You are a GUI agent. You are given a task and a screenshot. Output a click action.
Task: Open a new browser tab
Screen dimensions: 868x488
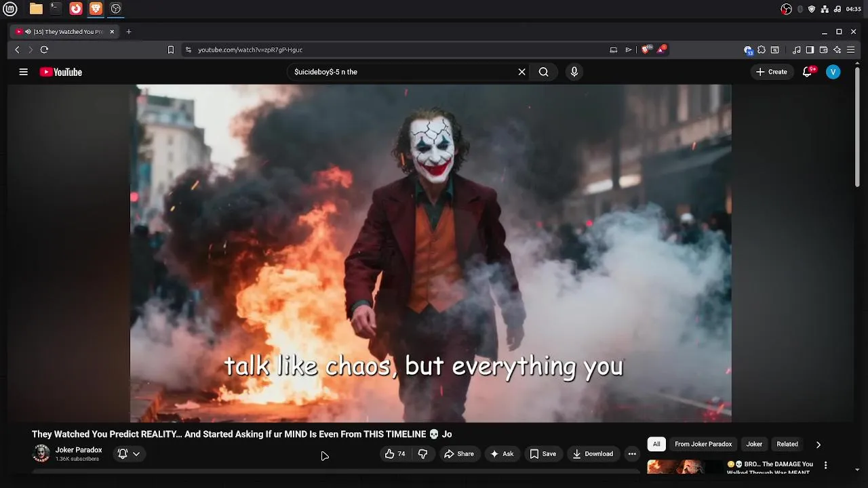click(129, 32)
